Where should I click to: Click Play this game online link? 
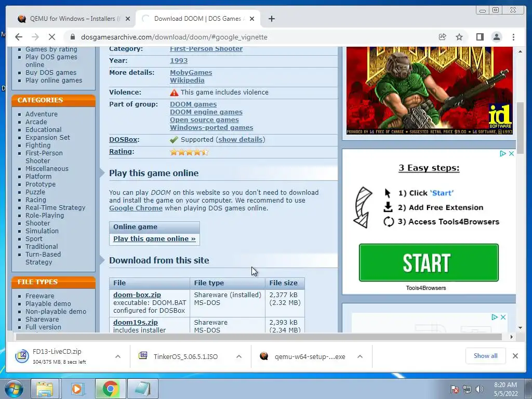click(x=154, y=238)
